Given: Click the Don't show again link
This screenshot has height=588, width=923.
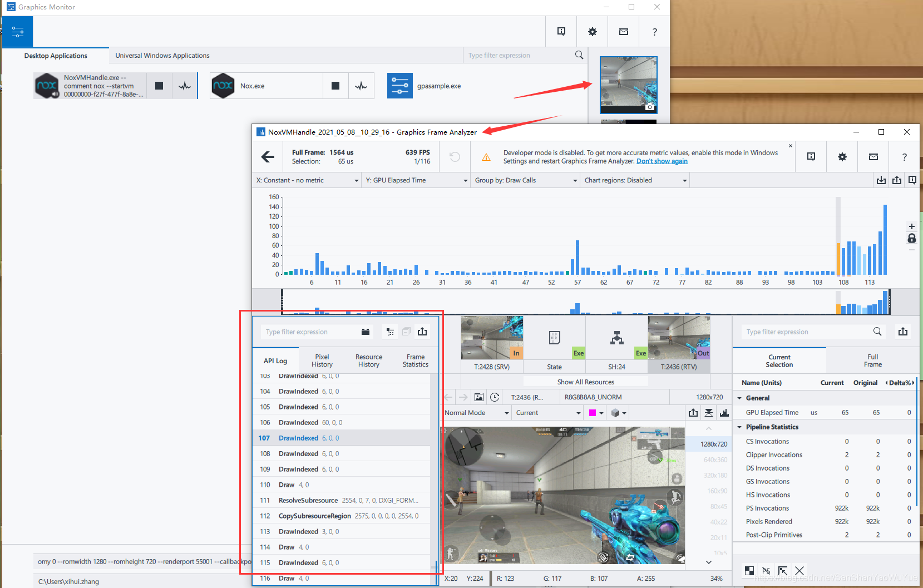Looking at the screenshot, I should [x=662, y=161].
